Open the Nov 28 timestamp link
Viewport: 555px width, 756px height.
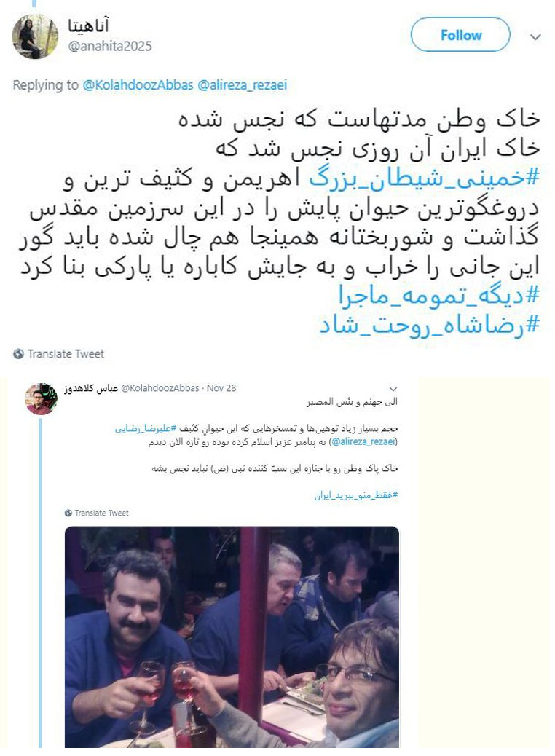[x=221, y=388]
